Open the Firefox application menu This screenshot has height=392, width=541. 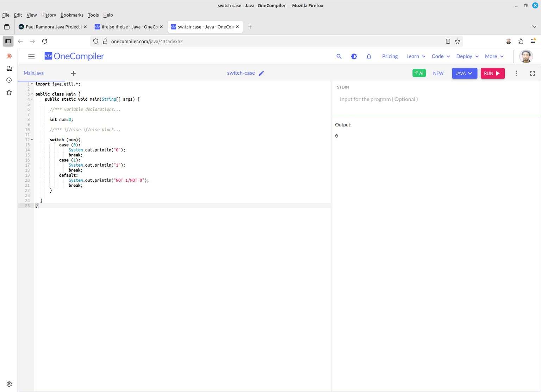(533, 41)
